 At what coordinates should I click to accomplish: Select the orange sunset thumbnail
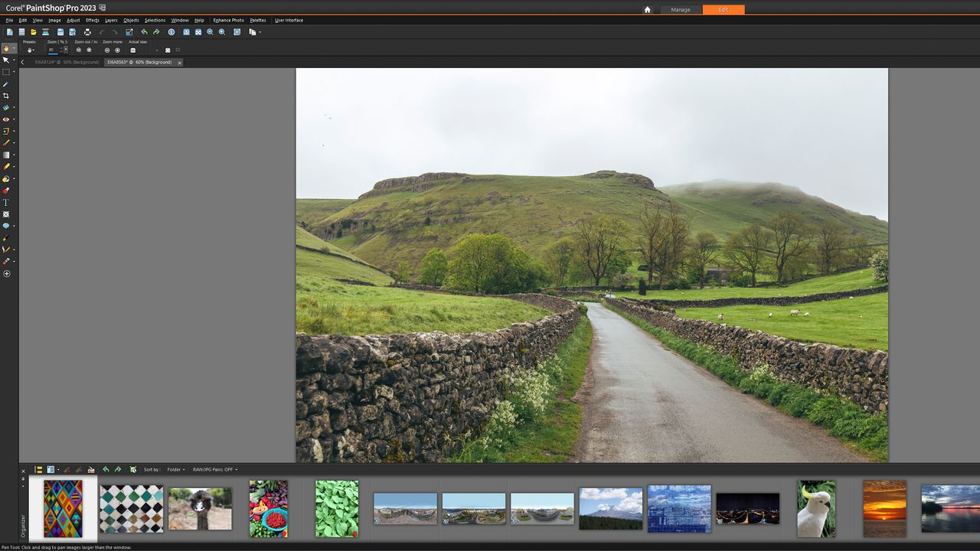(884, 508)
